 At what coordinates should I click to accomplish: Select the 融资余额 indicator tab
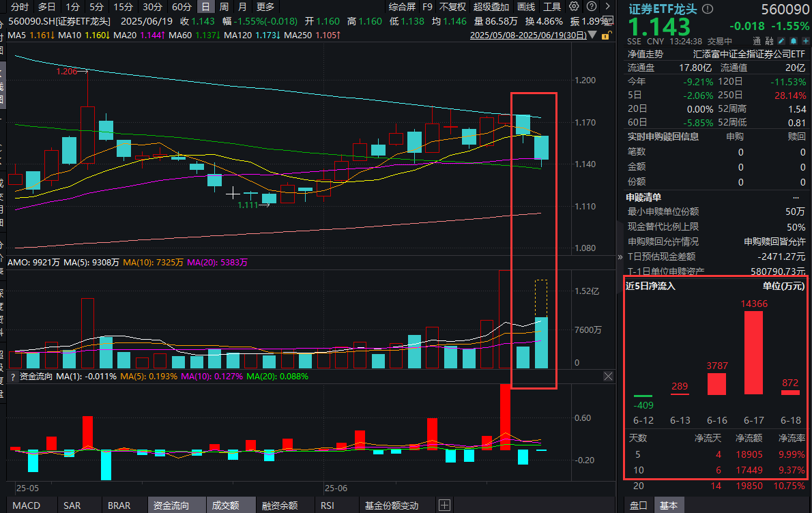(280, 505)
